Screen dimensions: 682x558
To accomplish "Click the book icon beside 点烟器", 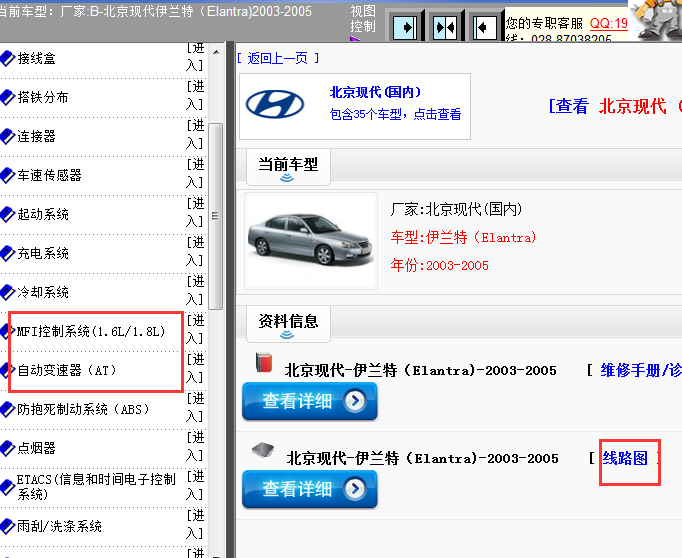I will point(7,448).
